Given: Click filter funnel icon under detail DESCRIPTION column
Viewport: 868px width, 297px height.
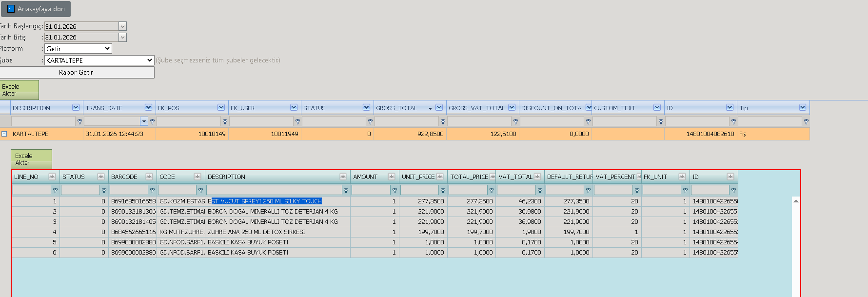Looking at the screenshot, I should (346, 190).
